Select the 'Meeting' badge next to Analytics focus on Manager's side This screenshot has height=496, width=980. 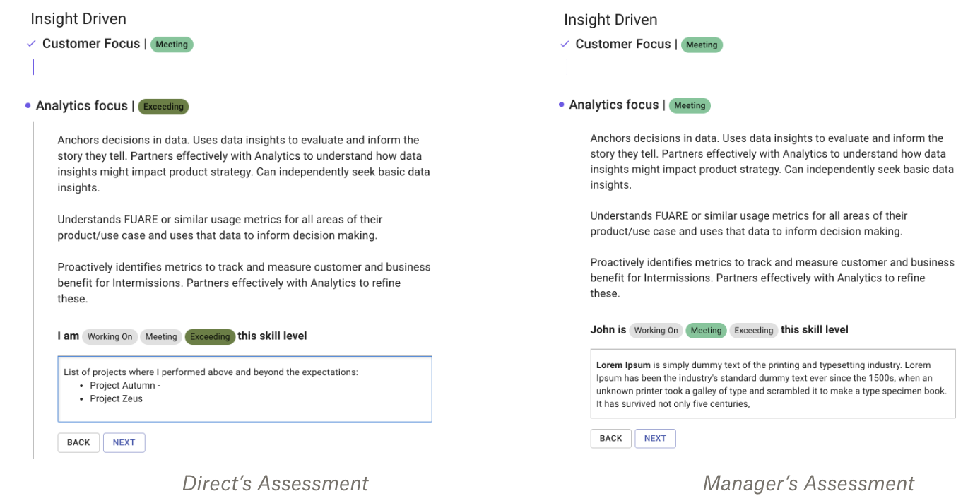pos(690,106)
